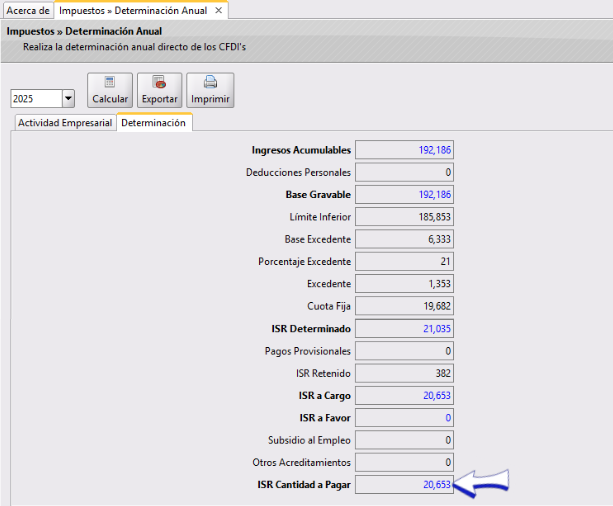Image resolution: width=613 pixels, height=506 pixels.
Task: Click the Imprimir printer button
Action: pyautogui.click(x=210, y=90)
